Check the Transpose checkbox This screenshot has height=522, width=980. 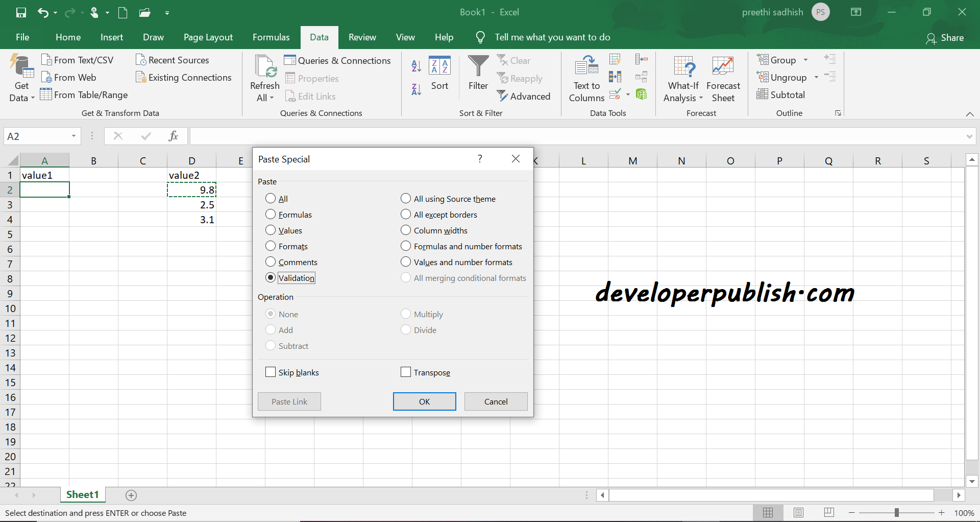click(x=406, y=372)
